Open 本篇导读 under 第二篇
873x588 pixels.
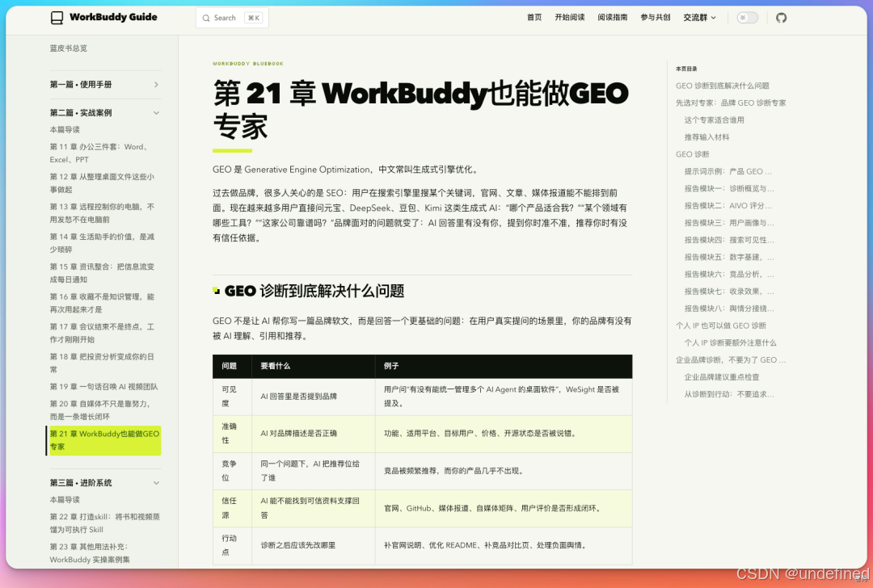point(65,129)
